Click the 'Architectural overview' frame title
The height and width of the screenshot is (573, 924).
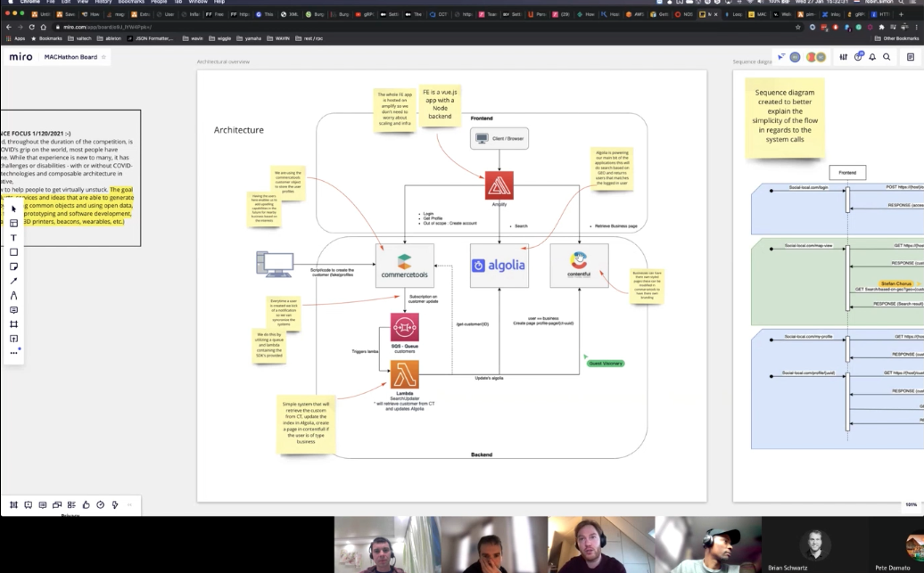coord(223,61)
